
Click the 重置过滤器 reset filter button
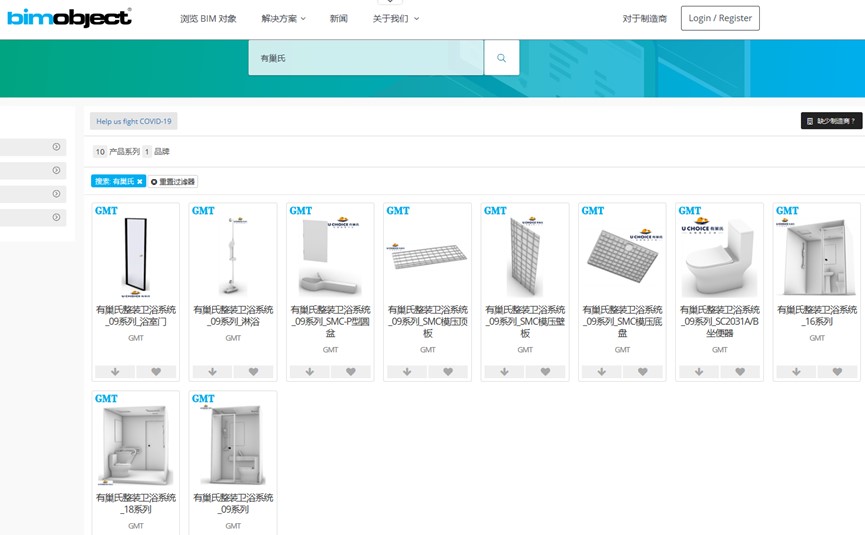(174, 181)
